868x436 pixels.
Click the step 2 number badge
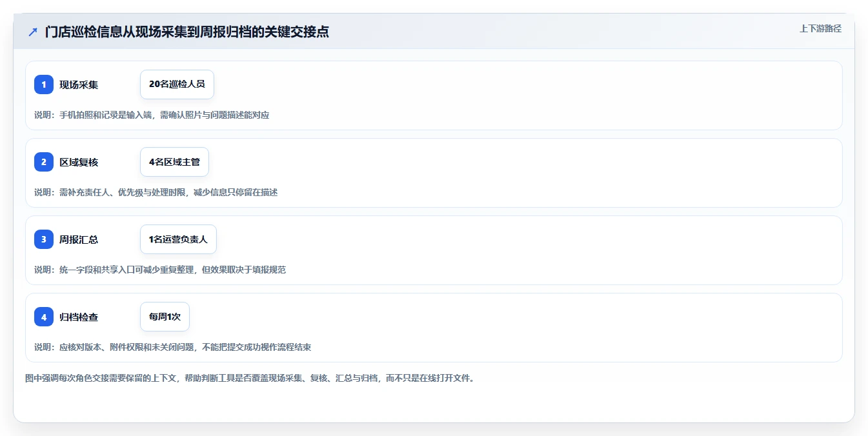coord(44,162)
